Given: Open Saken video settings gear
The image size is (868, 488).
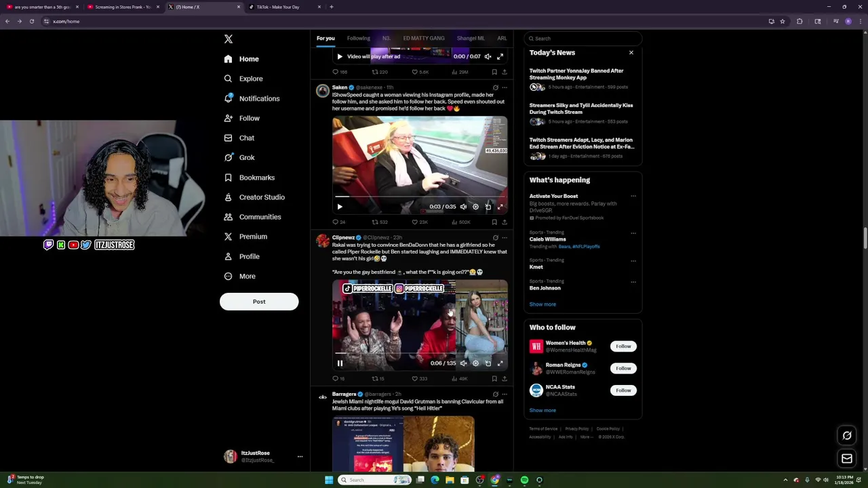Looking at the screenshot, I should click(475, 207).
